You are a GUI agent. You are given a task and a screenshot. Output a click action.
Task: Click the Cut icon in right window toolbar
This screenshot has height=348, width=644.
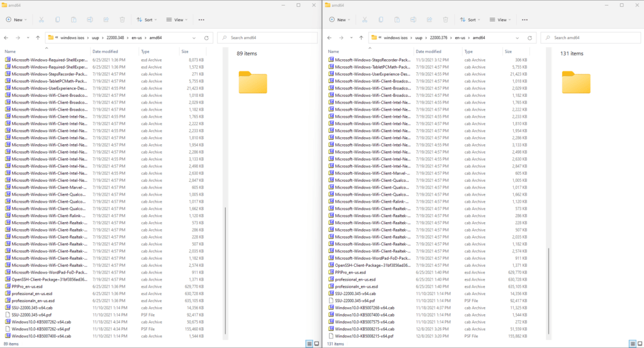(x=365, y=20)
